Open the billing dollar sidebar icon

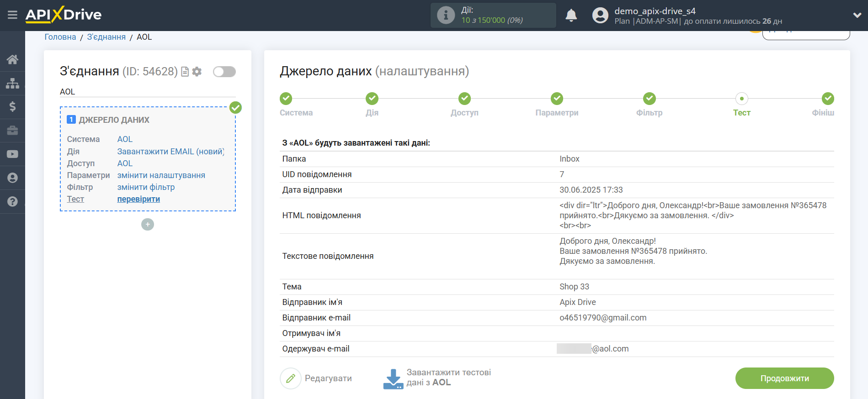tap(12, 107)
